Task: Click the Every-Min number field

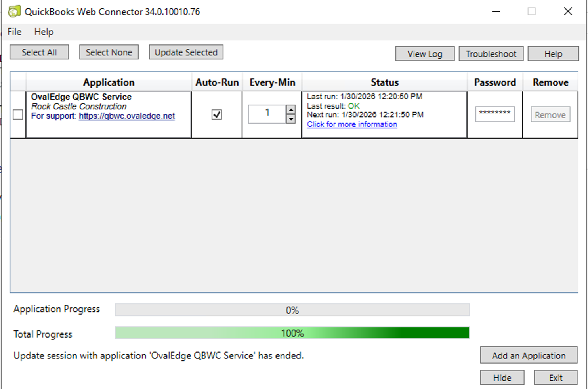Action: (x=267, y=114)
